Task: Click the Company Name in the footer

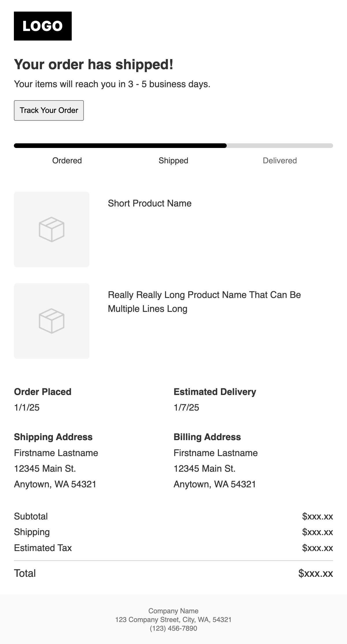Action: tap(173, 611)
